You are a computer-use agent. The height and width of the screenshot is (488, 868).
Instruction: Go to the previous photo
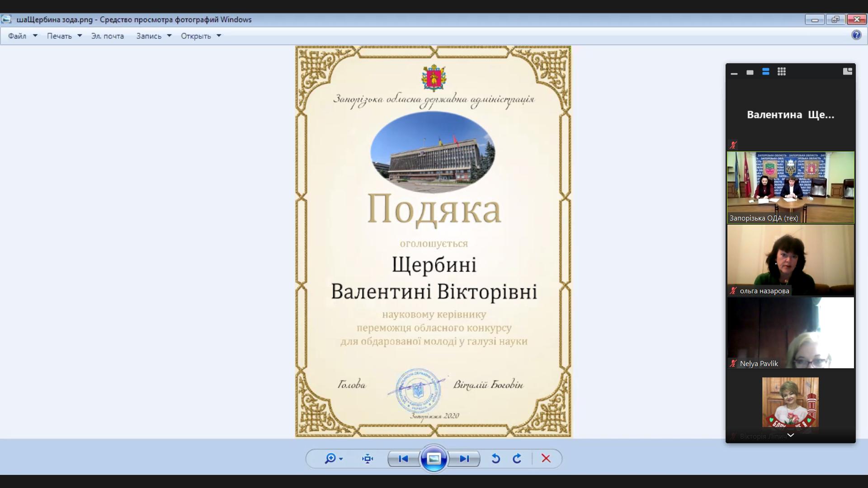click(403, 459)
